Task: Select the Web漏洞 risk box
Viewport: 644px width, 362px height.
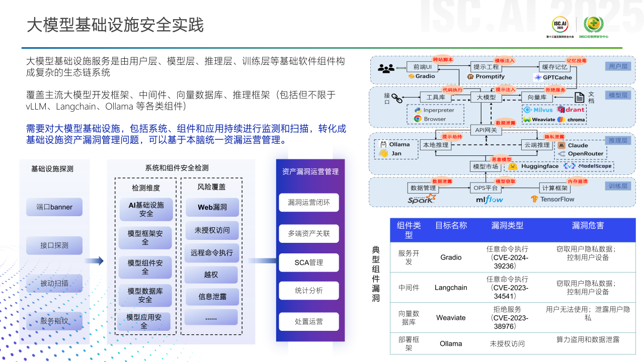Action: (x=212, y=207)
